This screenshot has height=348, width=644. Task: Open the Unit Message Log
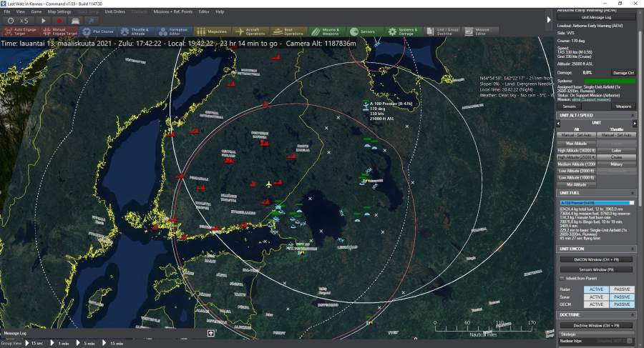click(x=595, y=17)
